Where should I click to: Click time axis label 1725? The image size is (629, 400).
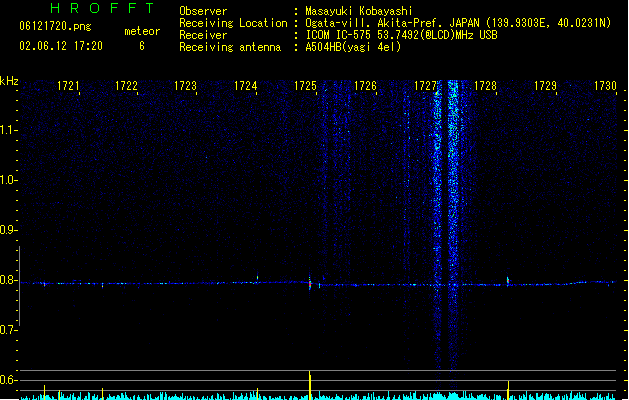pos(305,86)
